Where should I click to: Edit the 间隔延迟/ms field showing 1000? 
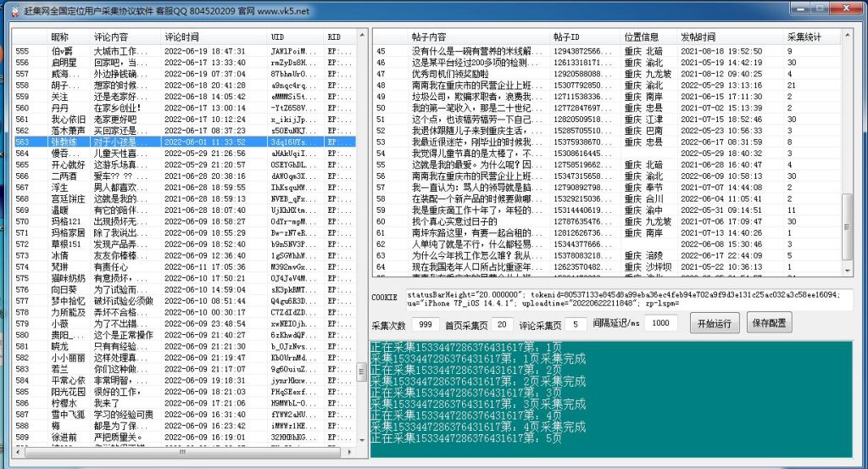660,323
